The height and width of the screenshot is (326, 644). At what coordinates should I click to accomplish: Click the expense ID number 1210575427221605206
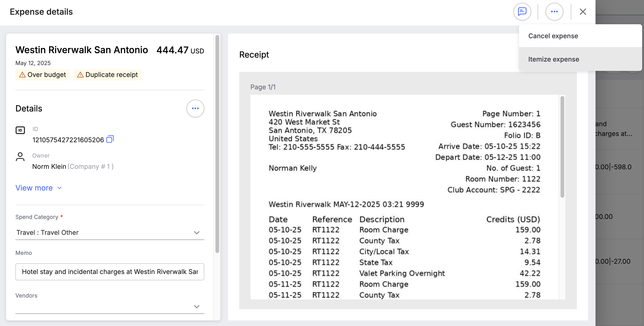[x=68, y=140]
